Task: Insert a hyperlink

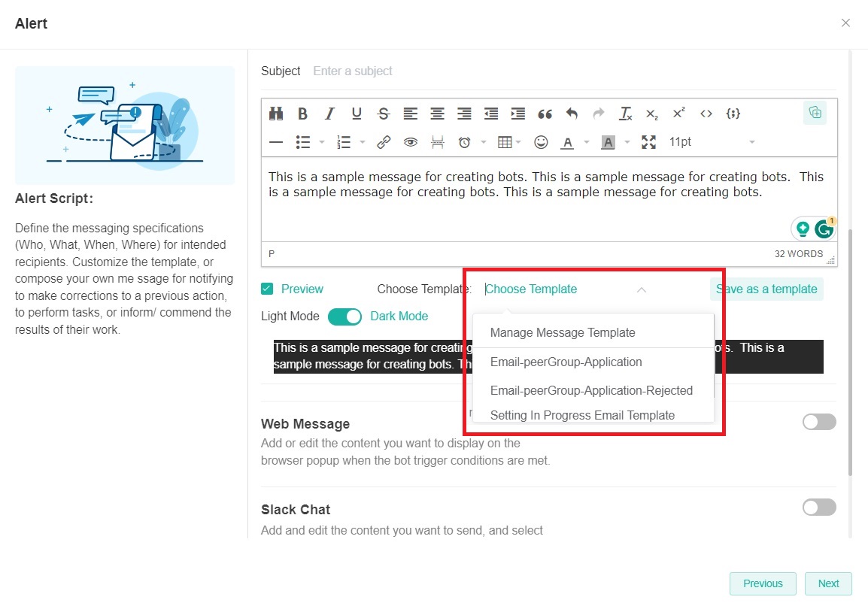Action: point(384,141)
